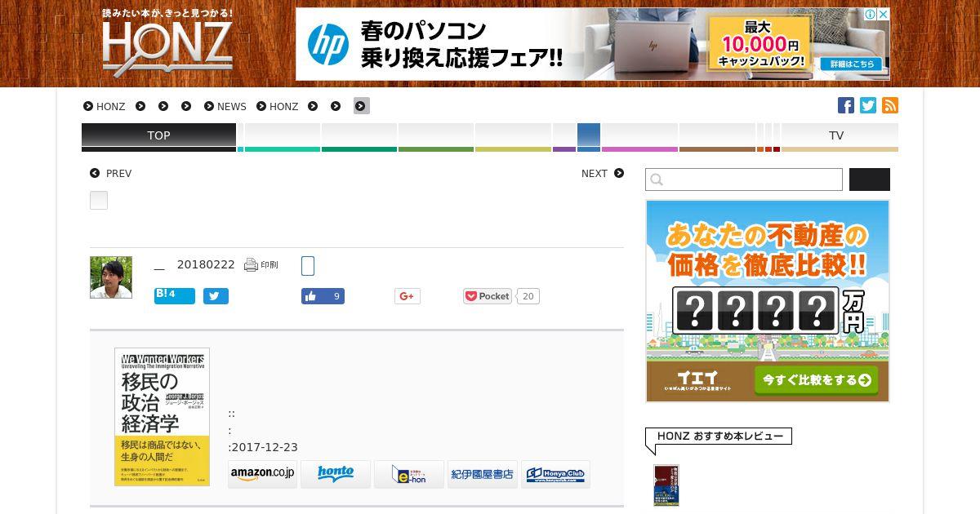The width and height of the screenshot is (980, 514).
Task: Go to the PREV article
Action: pyautogui.click(x=111, y=174)
